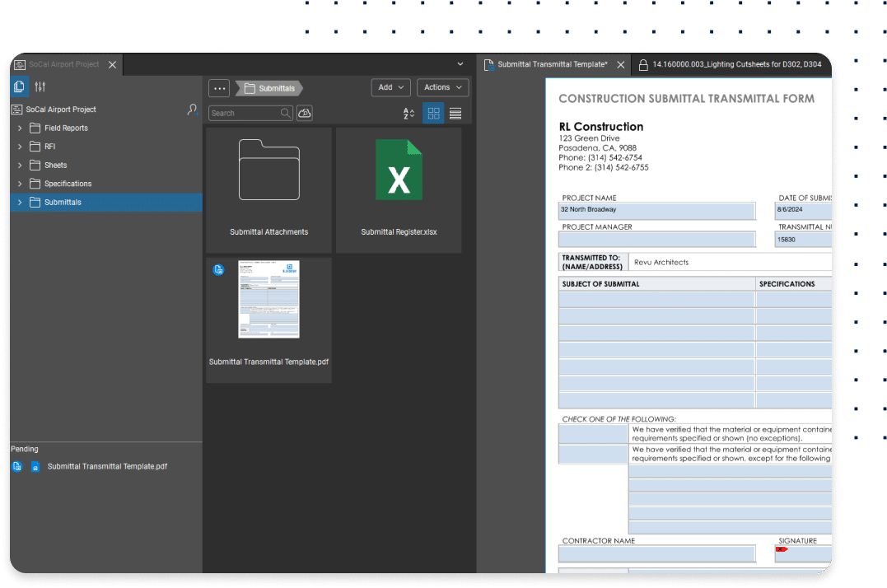887x588 pixels.
Task: Click the SoCal Airport Project tab icon
Action: pyautogui.click(x=20, y=64)
